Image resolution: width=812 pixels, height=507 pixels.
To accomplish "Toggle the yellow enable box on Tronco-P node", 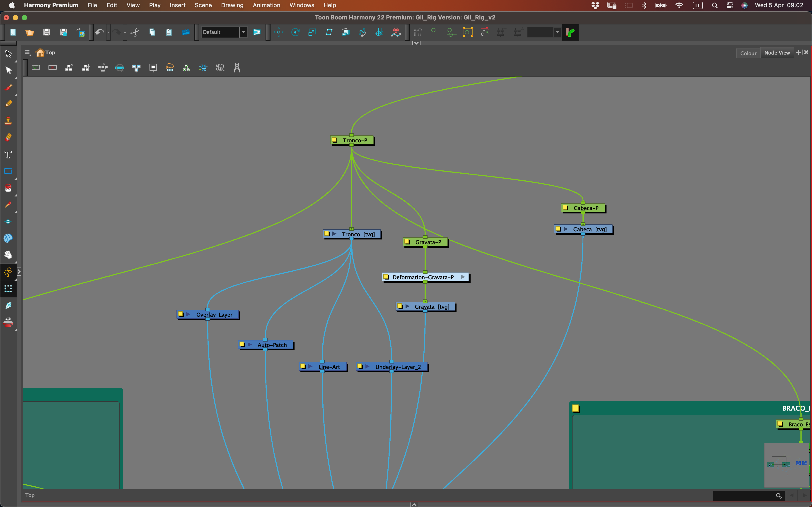I will (335, 140).
